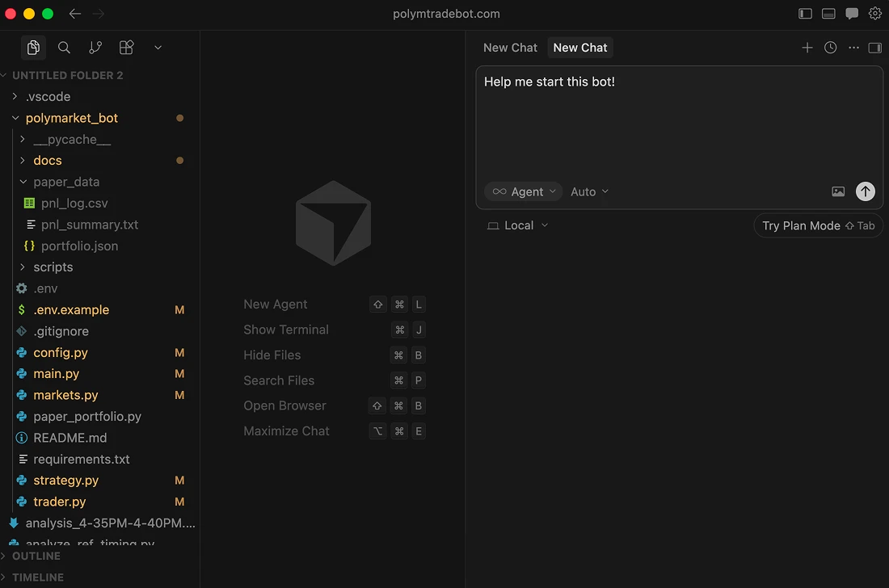Open the Agent mode dropdown
The width and height of the screenshot is (889, 588).
pos(524,191)
